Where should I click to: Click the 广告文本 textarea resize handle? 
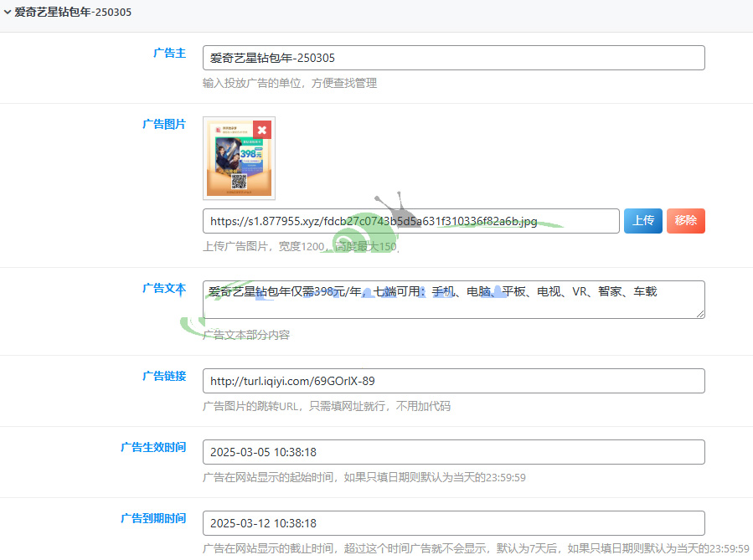point(700,314)
